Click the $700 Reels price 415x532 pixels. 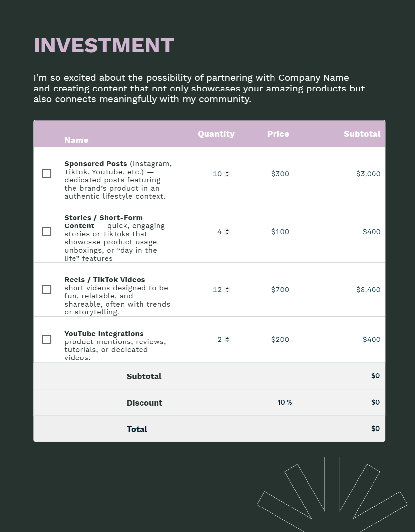tap(280, 290)
